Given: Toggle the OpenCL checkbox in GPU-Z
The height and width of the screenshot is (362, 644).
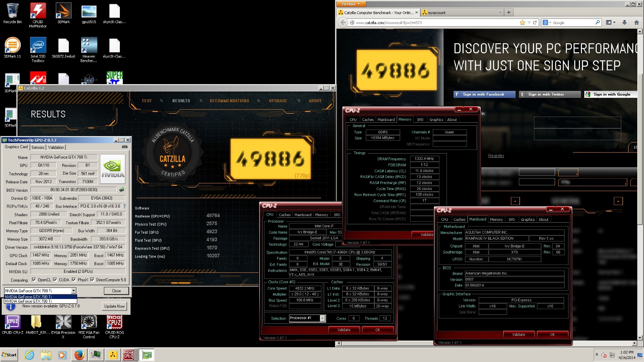Looking at the screenshot, I should 34,280.
